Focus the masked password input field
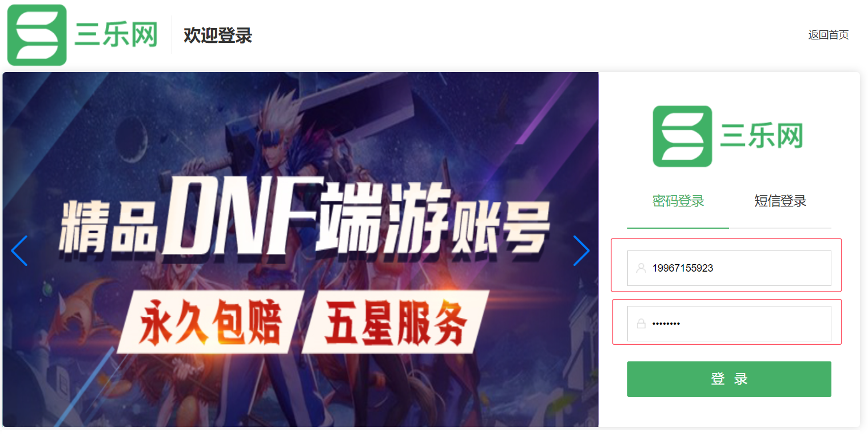868x434 pixels. (729, 324)
